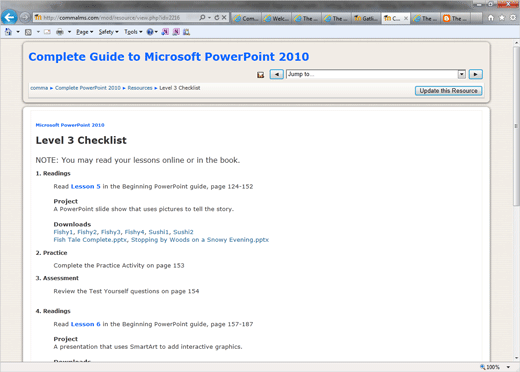Switch to the Blogger tab with orange icon

pyautogui.click(x=455, y=18)
